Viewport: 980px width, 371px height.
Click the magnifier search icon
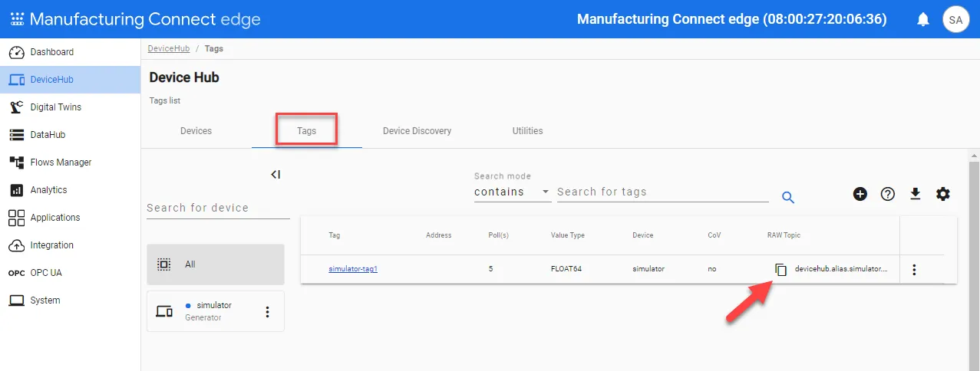(788, 197)
